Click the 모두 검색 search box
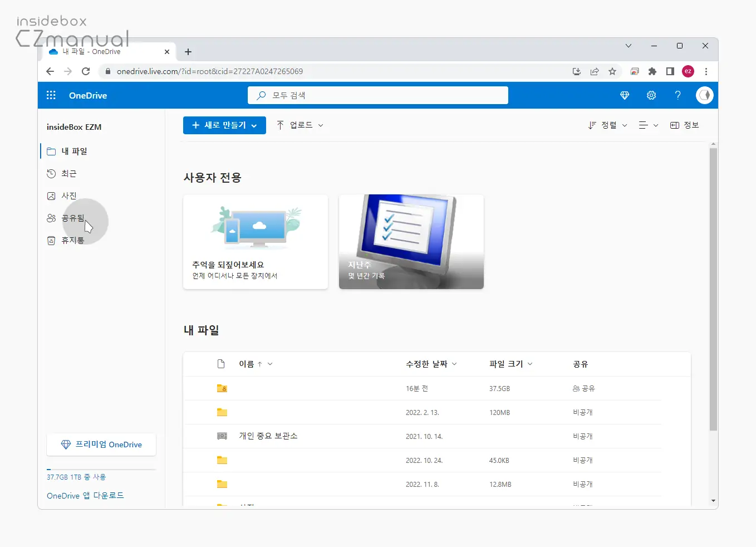 pos(378,95)
